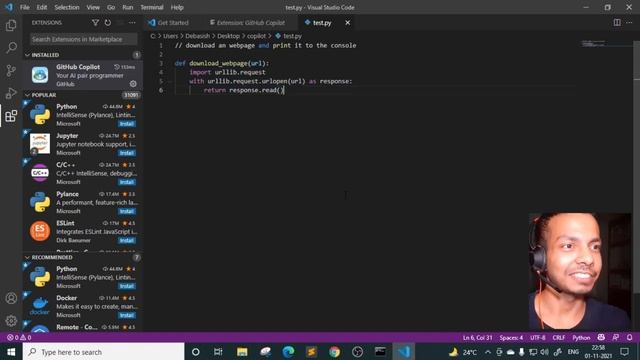Click the Desktop folder in breadcrumb
The height and width of the screenshot is (360, 640).
point(228,36)
